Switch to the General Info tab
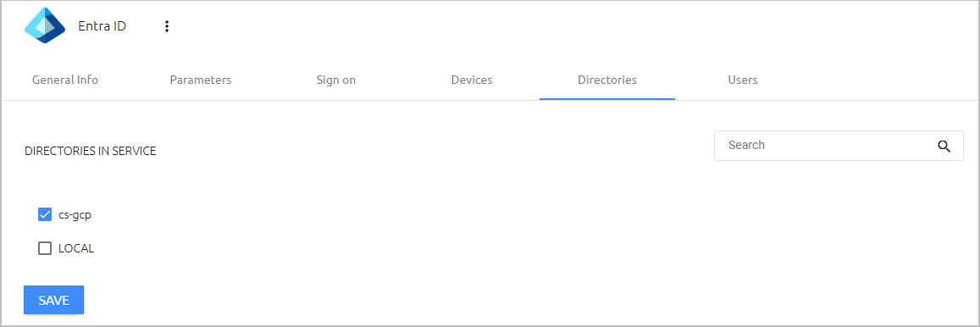The image size is (980, 327). pyautogui.click(x=65, y=80)
